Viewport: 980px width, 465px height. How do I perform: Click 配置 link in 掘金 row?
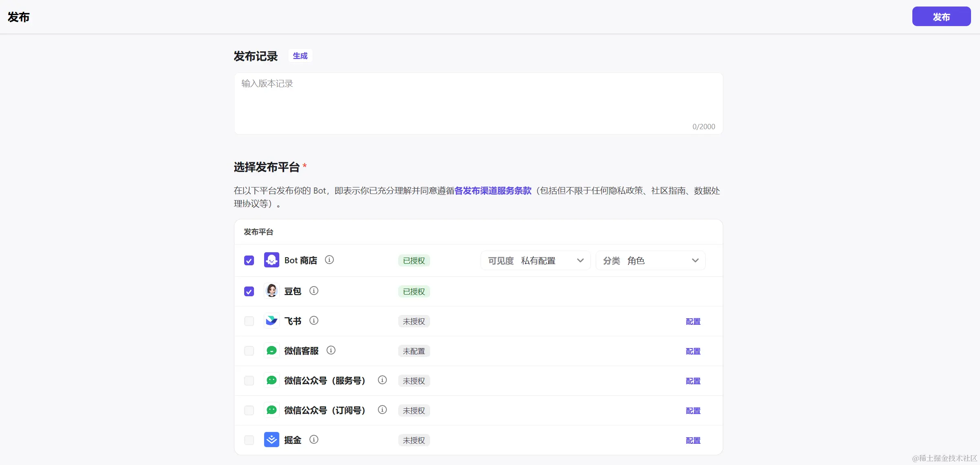coord(693,441)
